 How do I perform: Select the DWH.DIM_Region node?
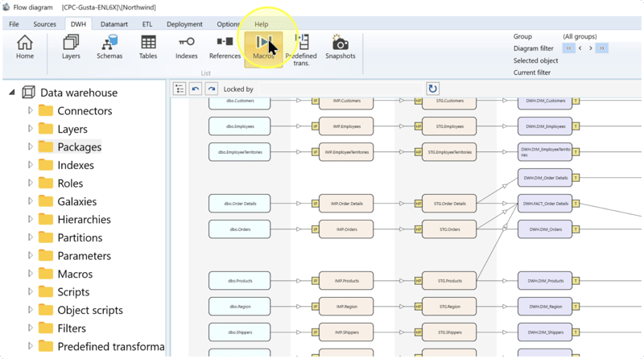[x=545, y=307]
